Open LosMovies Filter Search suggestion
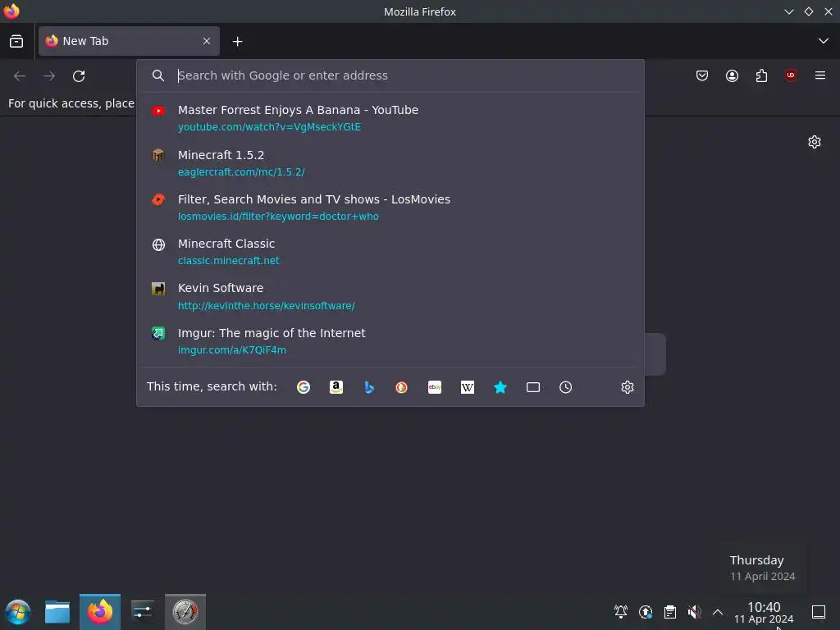Screen dimensions: 840x630 click(x=390, y=208)
